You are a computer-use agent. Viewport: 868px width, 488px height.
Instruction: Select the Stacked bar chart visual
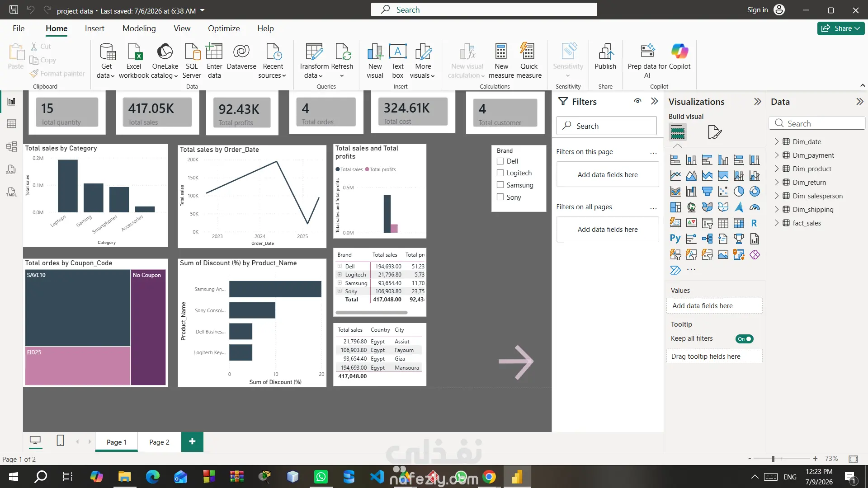(675, 160)
